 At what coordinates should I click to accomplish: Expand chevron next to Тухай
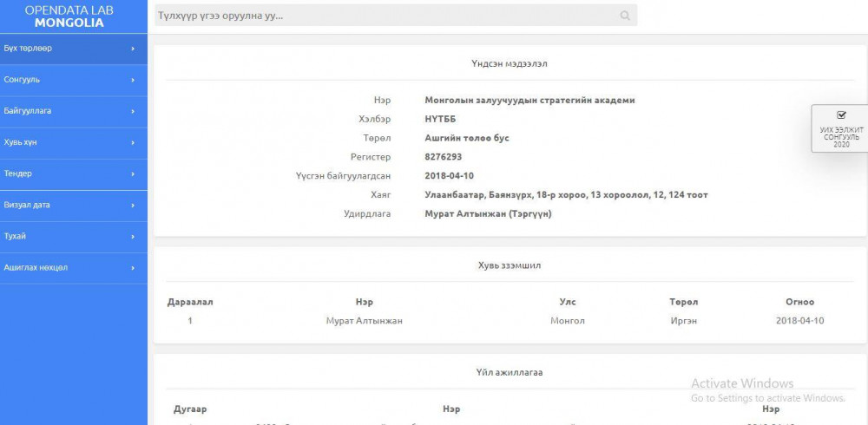pos(133,237)
